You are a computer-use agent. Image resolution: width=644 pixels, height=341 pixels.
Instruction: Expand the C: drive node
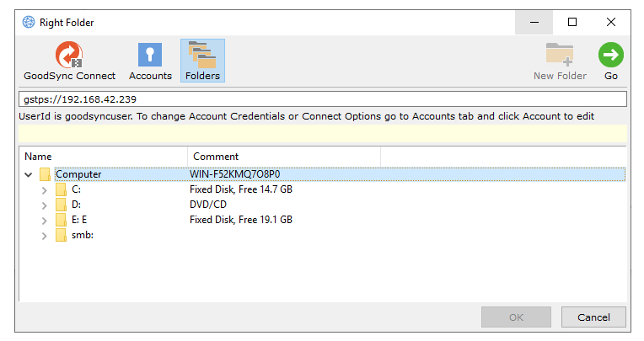45,190
